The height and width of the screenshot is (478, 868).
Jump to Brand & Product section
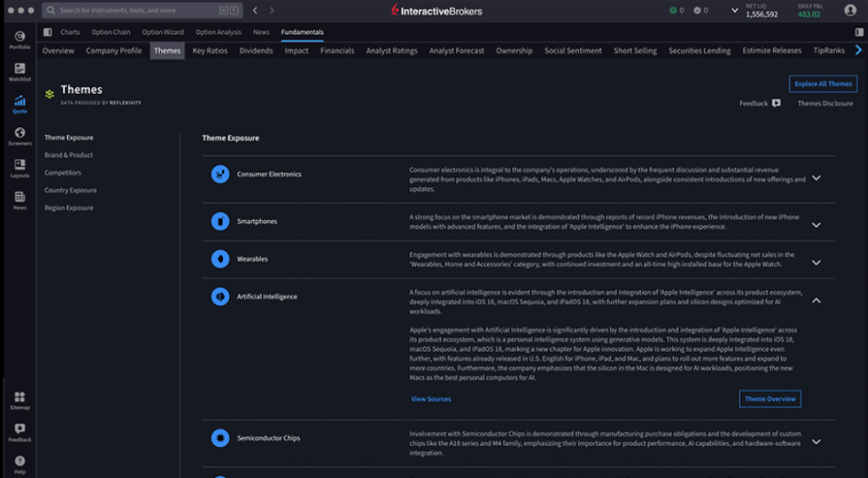click(69, 155)
